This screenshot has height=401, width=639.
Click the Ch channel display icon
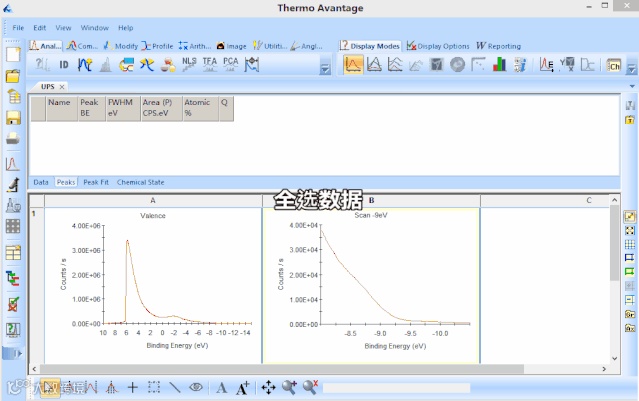coord(613,65)
